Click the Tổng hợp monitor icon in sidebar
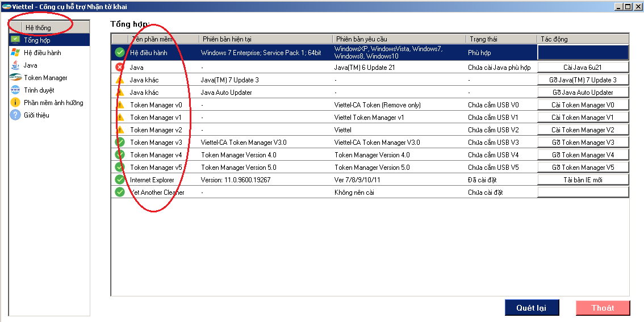Viewport: 644px width, 322px height. pos(15,40)
